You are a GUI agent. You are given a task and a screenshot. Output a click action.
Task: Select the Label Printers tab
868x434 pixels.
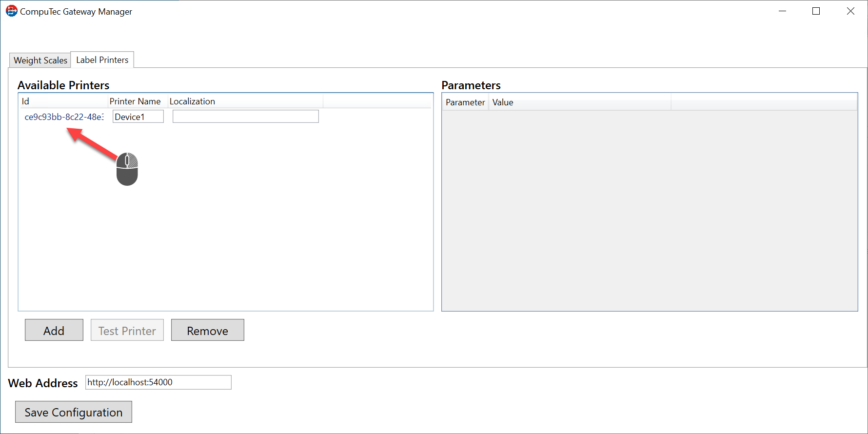[102, 60]
